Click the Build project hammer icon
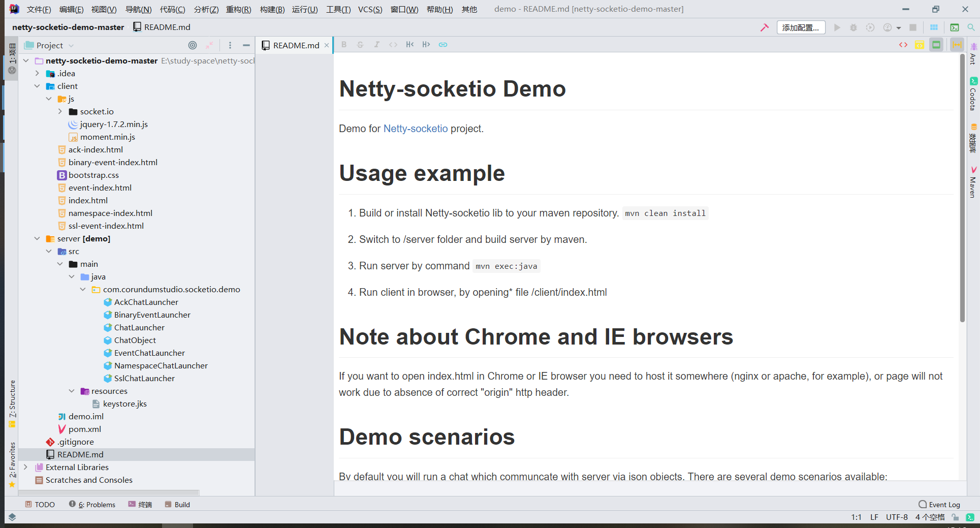Viewport: 980px width, 528px height. coord(764,27)
